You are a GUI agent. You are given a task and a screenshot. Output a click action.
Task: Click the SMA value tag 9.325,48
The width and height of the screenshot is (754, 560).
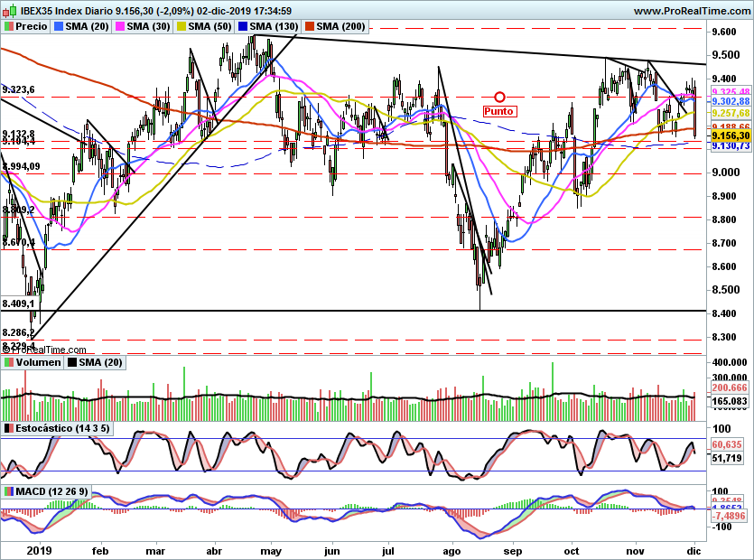click(731, 92)
